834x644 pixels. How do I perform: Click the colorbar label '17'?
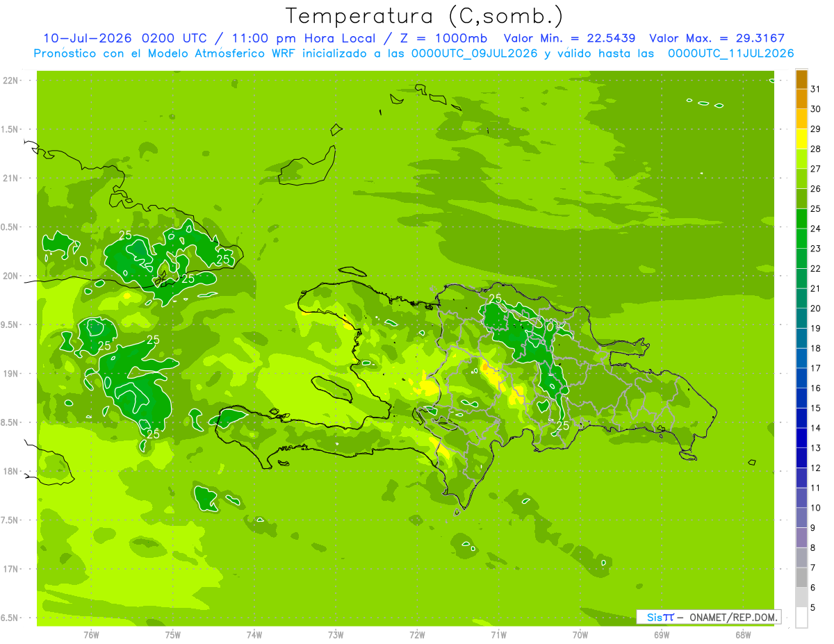pos(816,368)
